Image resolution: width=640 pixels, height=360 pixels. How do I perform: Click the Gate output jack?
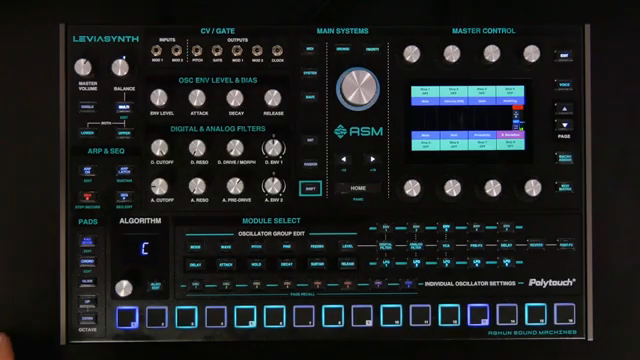tap(217, 51)
